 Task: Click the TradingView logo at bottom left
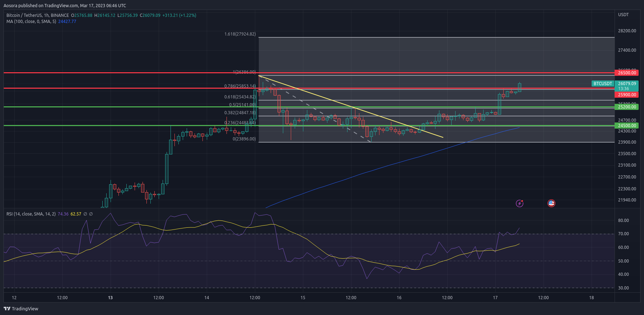[21, 309]
